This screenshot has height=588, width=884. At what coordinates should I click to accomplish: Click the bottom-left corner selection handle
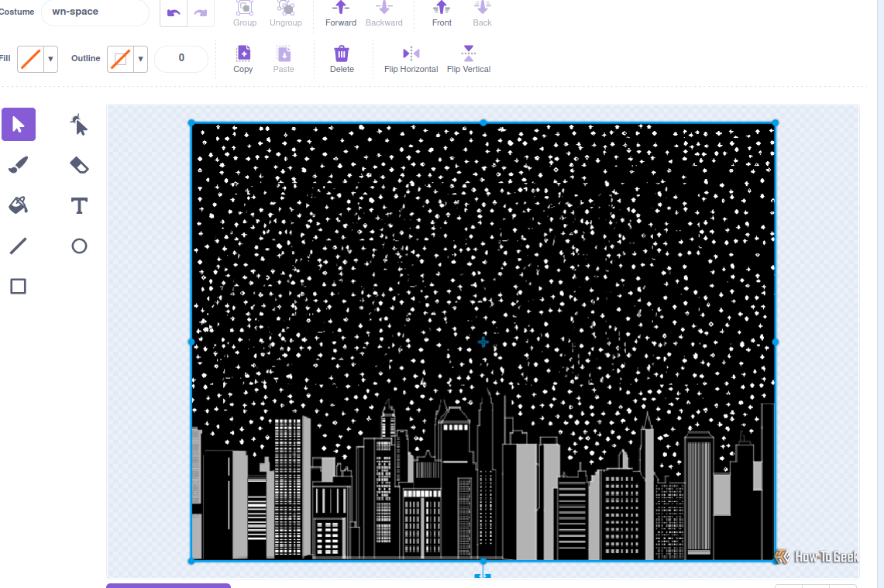(x=191, y=561)
